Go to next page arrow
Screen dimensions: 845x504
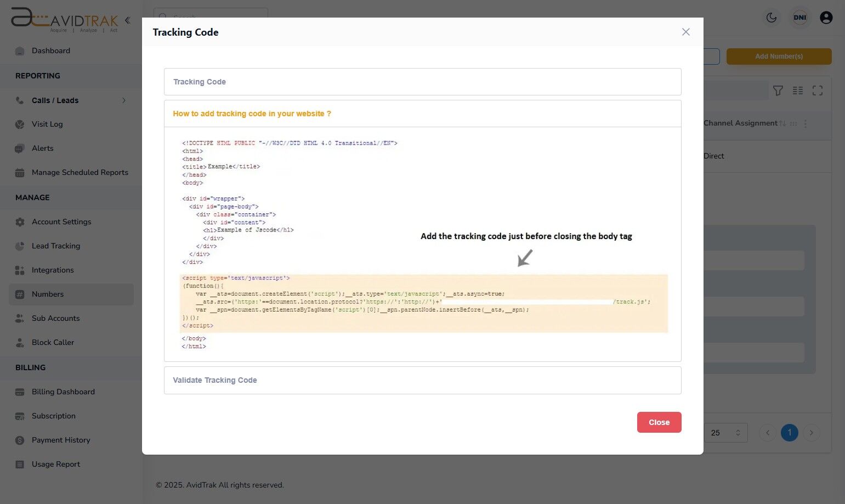(812, 433)
